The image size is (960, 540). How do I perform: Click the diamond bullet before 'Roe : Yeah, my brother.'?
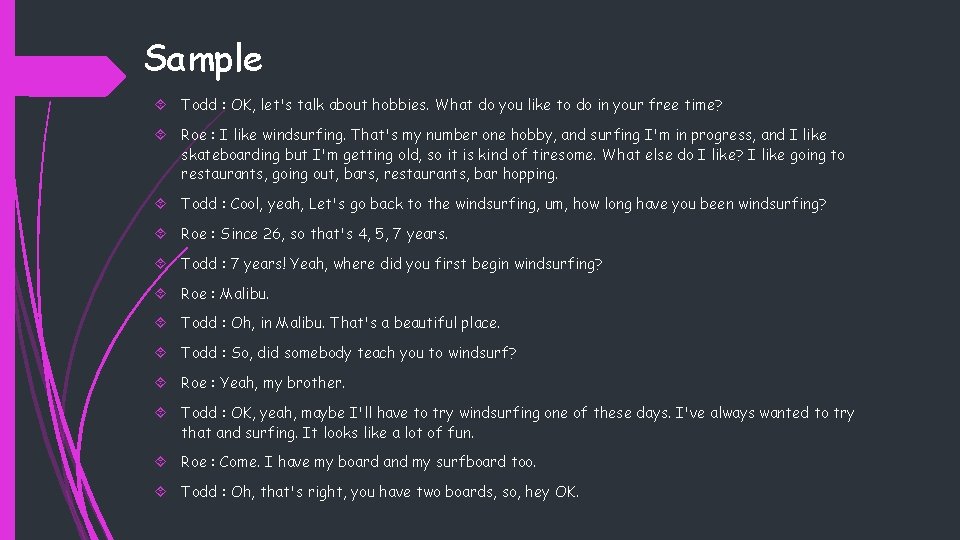[164, 383]
